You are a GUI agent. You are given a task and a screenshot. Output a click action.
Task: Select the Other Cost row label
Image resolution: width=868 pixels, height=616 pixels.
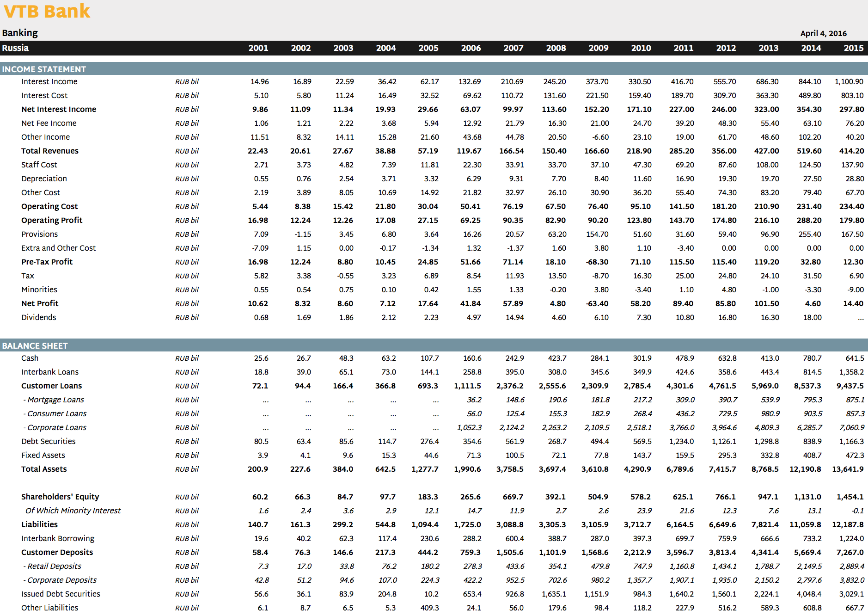[41, 192]
